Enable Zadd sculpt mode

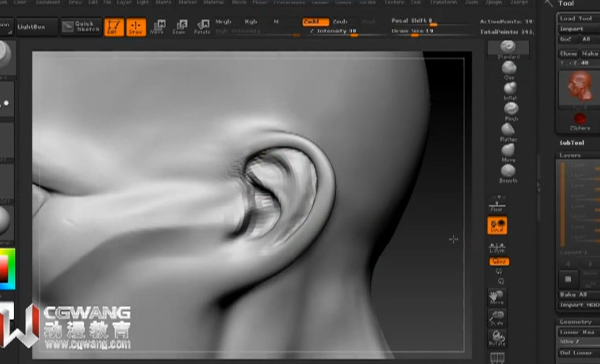click(315, 22)
